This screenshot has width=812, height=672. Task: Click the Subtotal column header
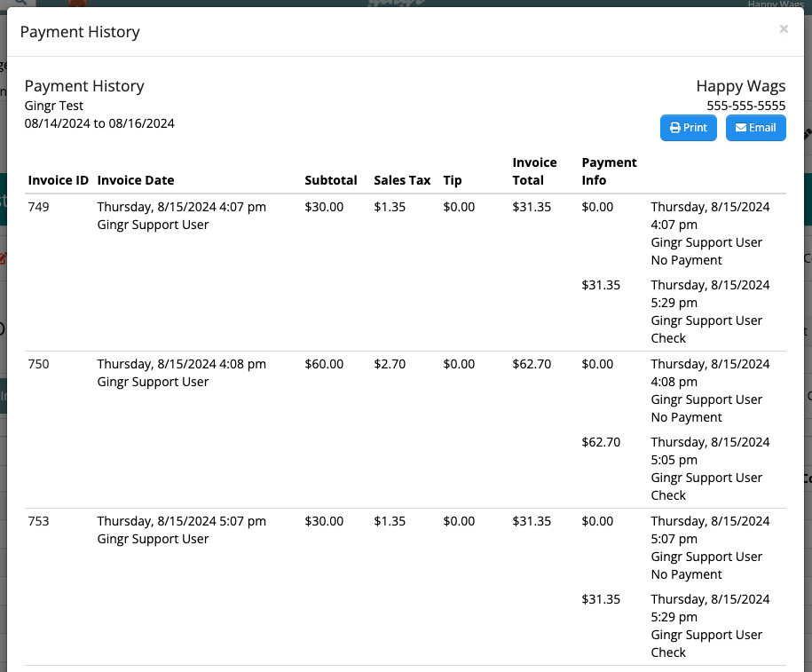point(331,180)
